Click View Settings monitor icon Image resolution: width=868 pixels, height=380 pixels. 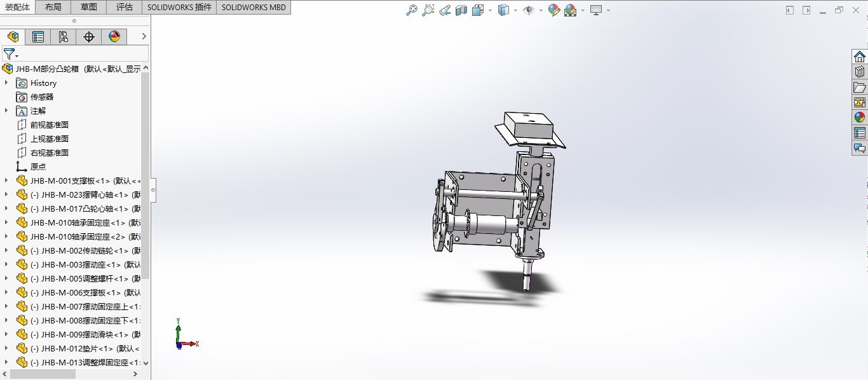[x=596, y=10]
